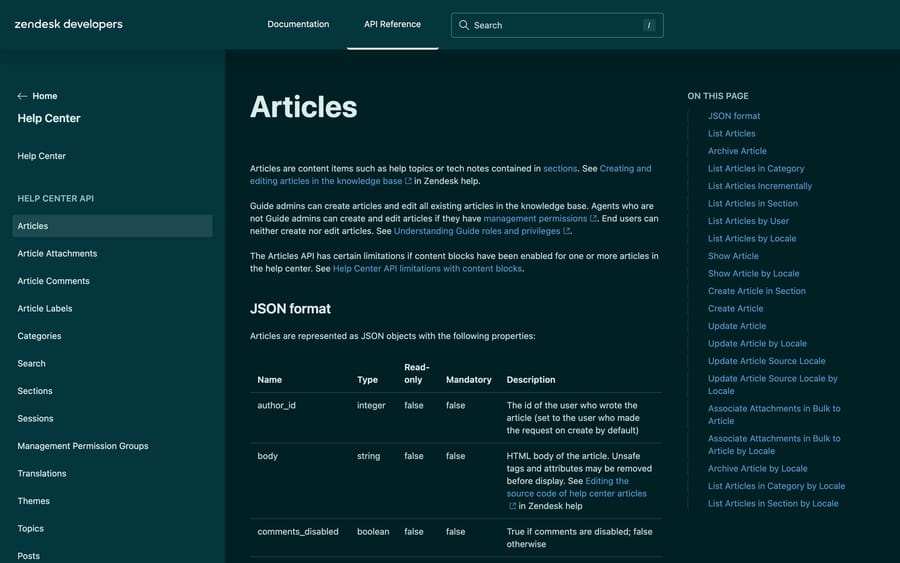
Task: Open the Documentation tab
Action: pos(298,24)
